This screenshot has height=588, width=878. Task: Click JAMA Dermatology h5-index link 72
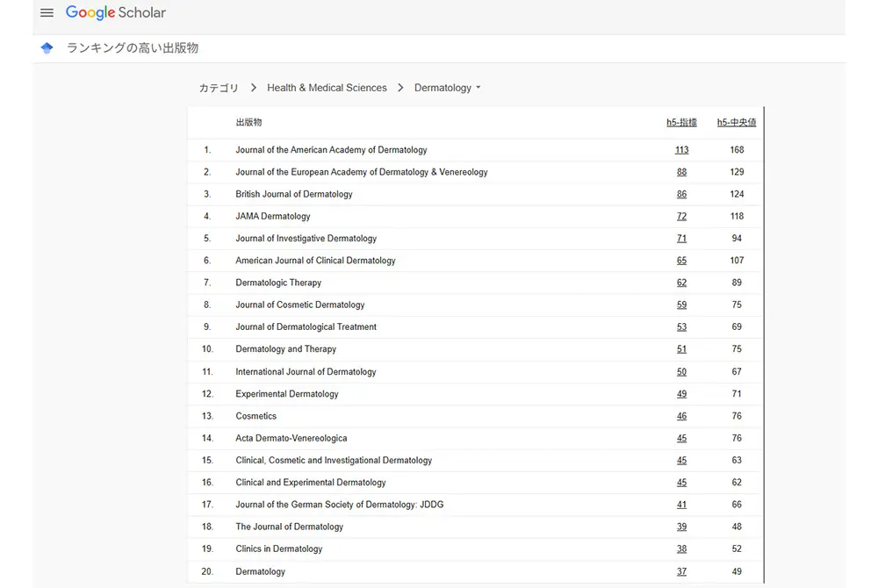681,216
